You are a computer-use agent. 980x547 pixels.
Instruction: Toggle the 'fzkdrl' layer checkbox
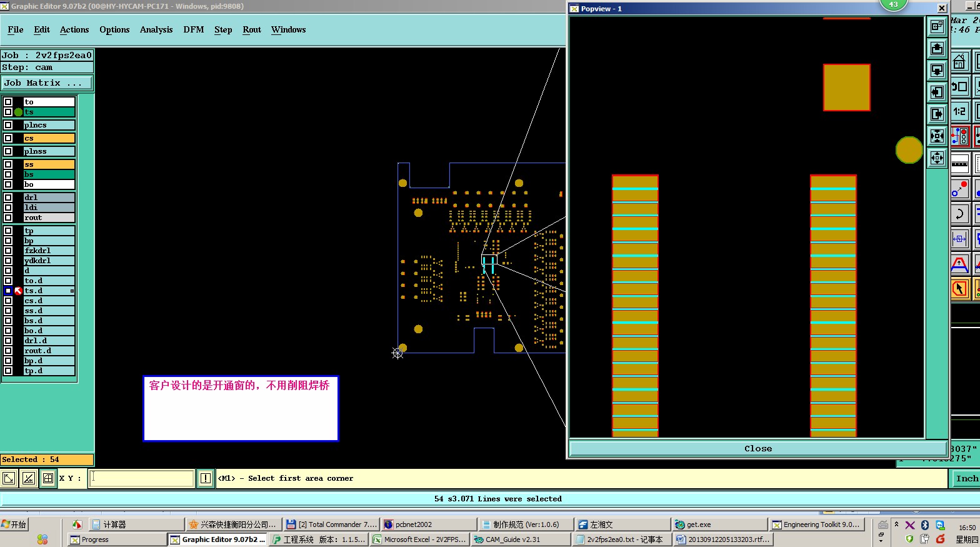coord(8,251)
